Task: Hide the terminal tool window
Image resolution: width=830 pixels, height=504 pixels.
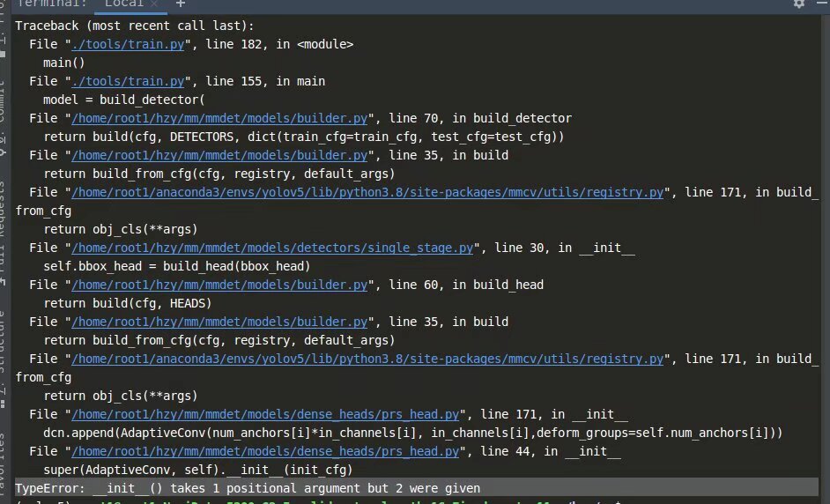Action: [x=822, y=4]
